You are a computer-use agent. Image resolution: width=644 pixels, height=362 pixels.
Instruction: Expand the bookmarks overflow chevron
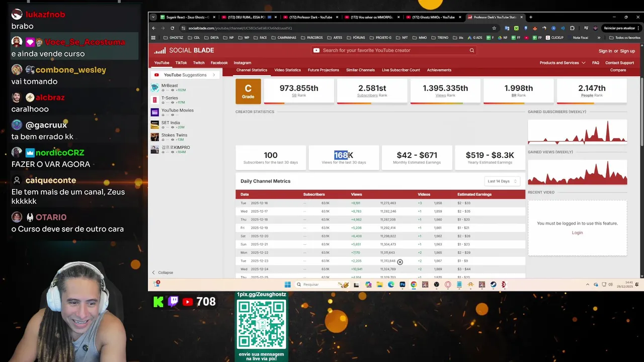(599, 38)
